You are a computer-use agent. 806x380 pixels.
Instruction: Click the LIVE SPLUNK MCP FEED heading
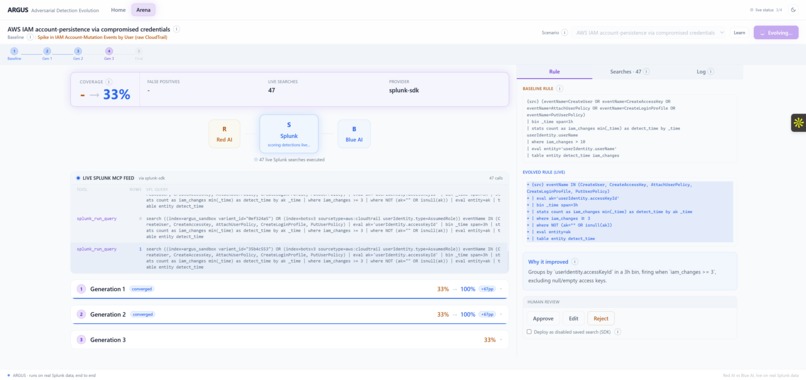pyautogui.click(x=108, y=178)
